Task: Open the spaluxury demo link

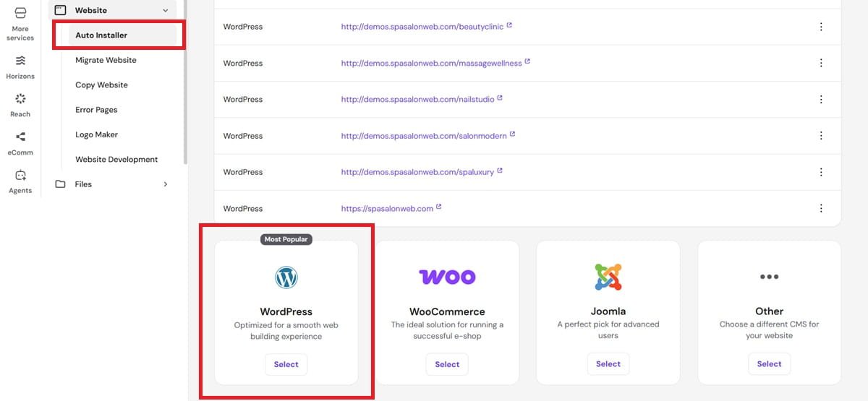Action: pyautogui.click(x=417, y=172)
